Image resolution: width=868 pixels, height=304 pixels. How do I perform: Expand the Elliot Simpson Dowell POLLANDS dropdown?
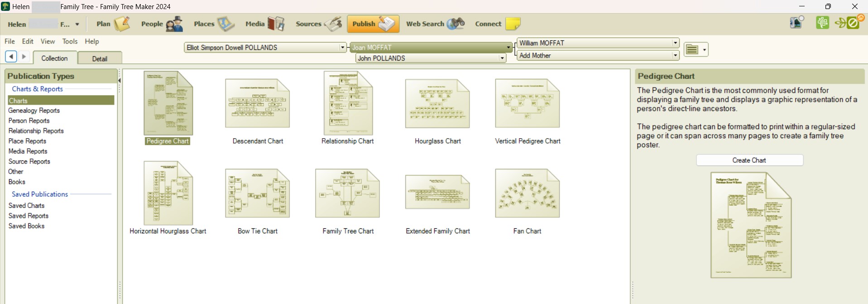click(343, 48)
